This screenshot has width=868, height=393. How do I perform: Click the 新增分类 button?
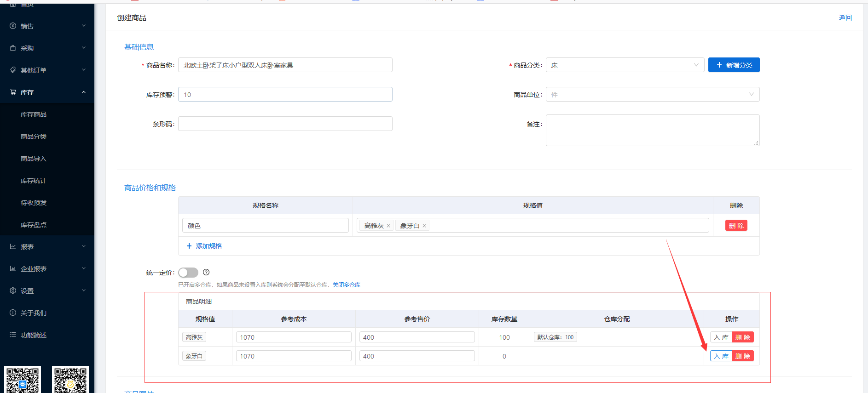[x=734, y=65]
